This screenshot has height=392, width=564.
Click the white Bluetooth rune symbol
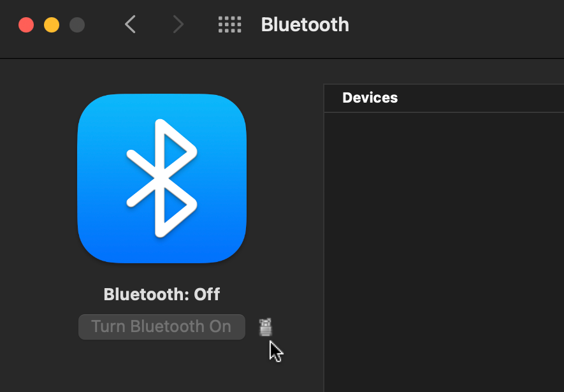[x=162, y=178]
